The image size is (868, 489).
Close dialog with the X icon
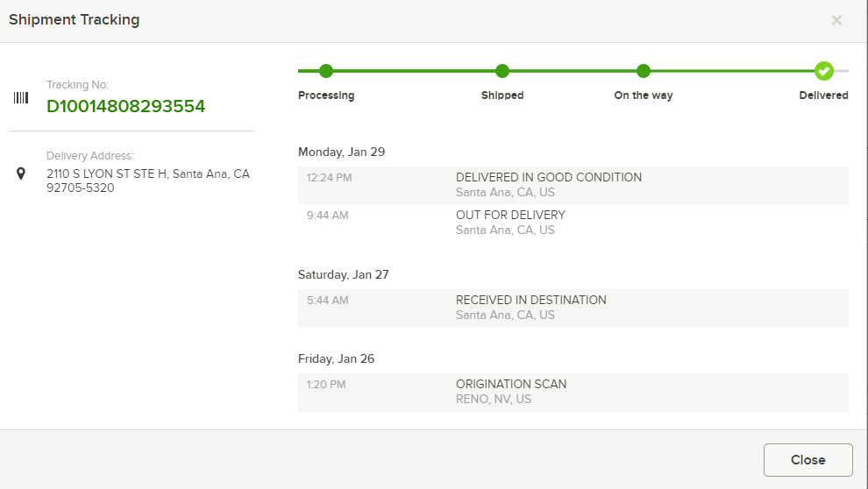[x=836, y=20]
